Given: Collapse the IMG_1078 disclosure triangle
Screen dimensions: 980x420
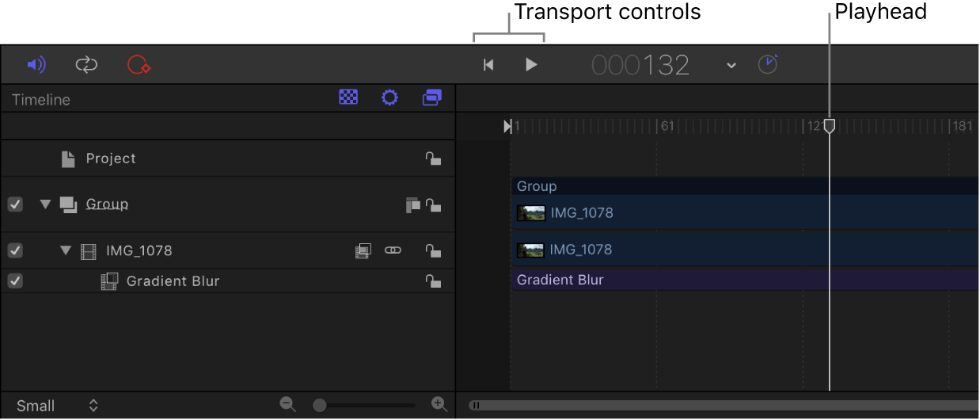Looking at the screenshot, I should coord(66,250).
